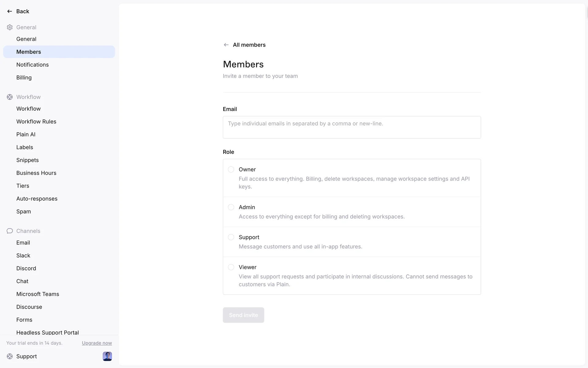Open Notifications settings in sidebar

[x=32, y=65]
